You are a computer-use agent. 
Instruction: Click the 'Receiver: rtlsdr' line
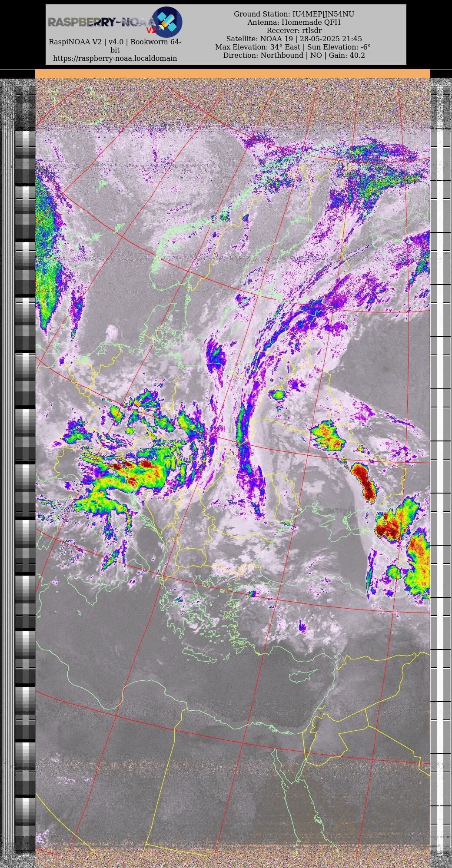coord(294,31)
